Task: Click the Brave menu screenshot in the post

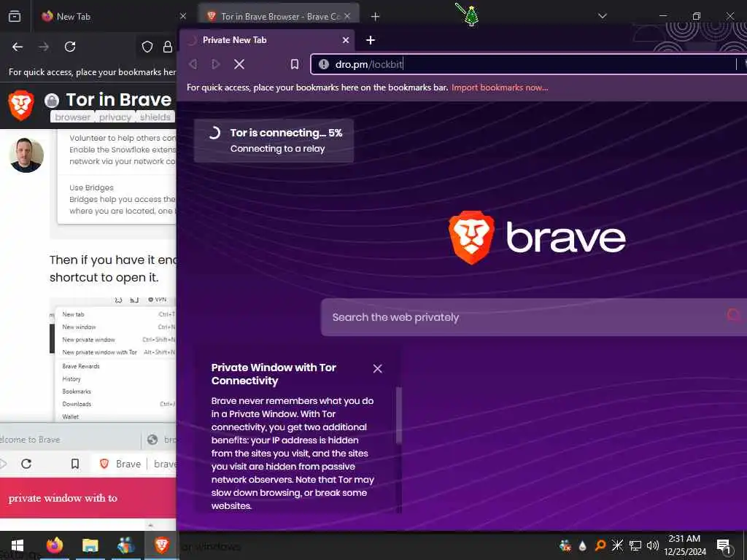Action: [x=113, y=359]
